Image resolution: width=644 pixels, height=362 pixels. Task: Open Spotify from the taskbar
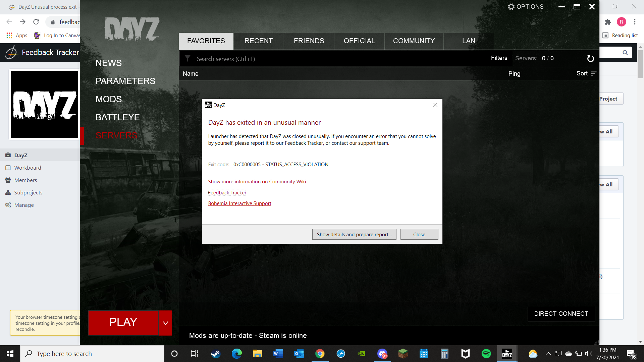point(486,354)
